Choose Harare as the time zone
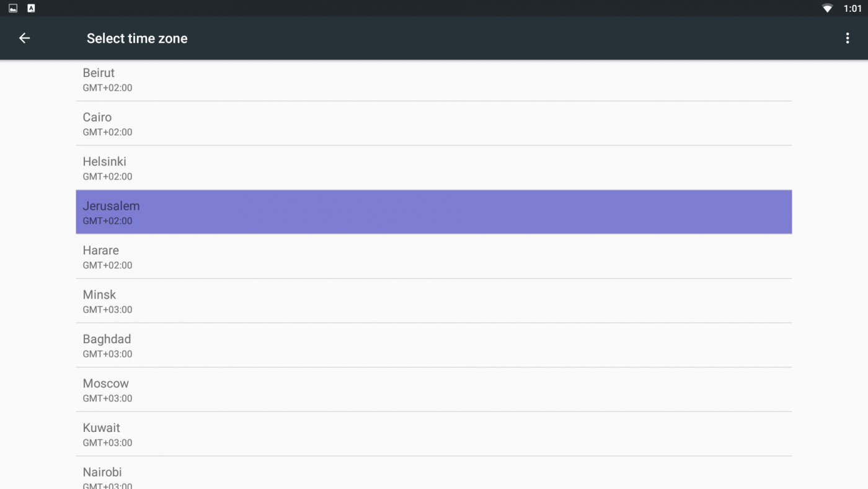 [x=433, y=257]
